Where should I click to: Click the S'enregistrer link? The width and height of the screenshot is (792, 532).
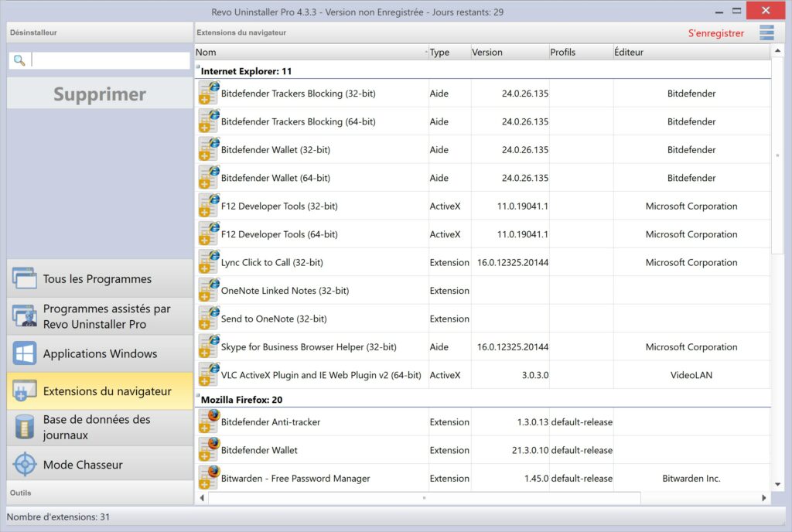pos(715,33)
